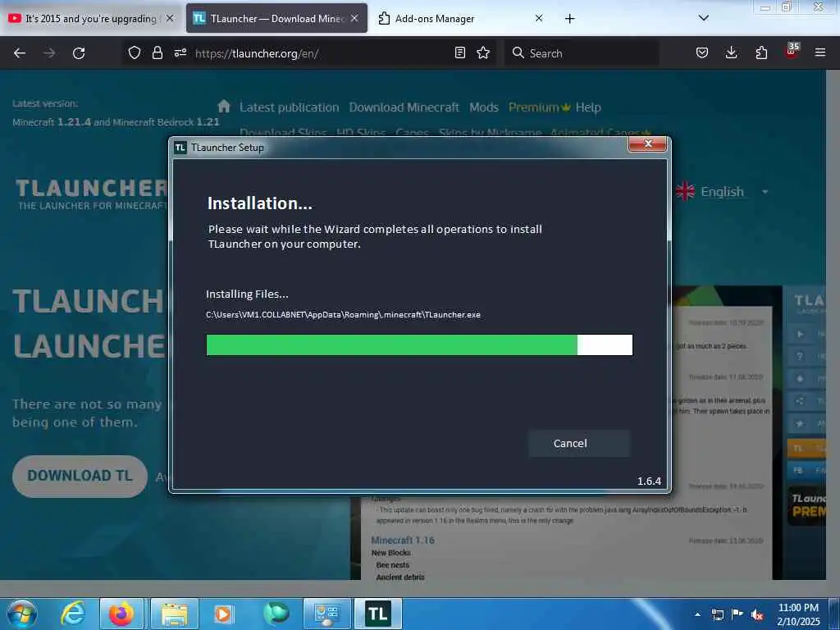Click the Firefox Search box
Viewport: 840px width, 630px height.
tap(582, 53)
